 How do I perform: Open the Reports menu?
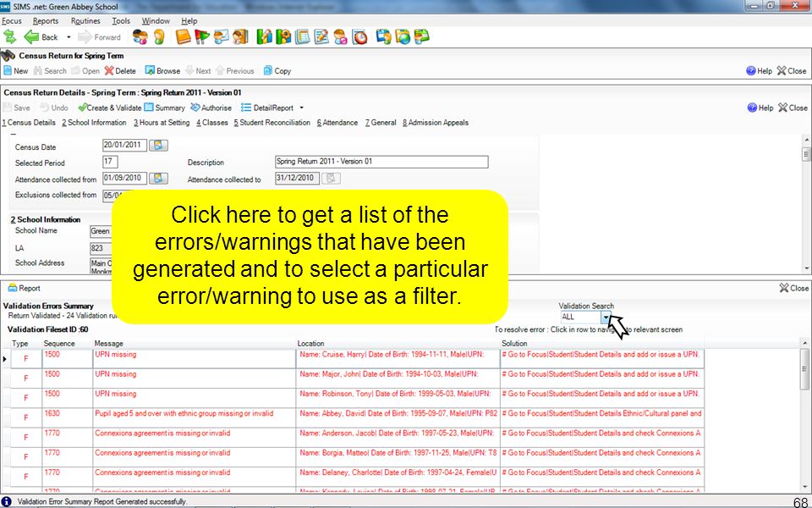tap(46, 20)
